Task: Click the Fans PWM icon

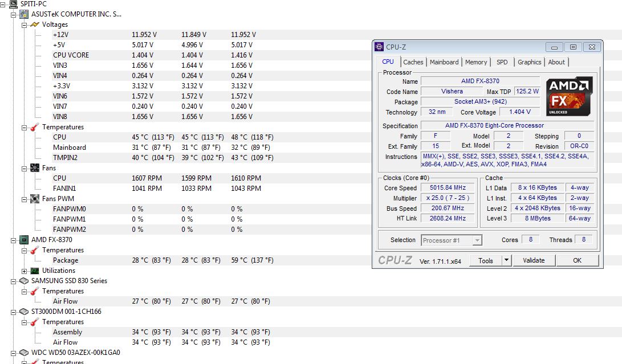Action: coord(35,199)
